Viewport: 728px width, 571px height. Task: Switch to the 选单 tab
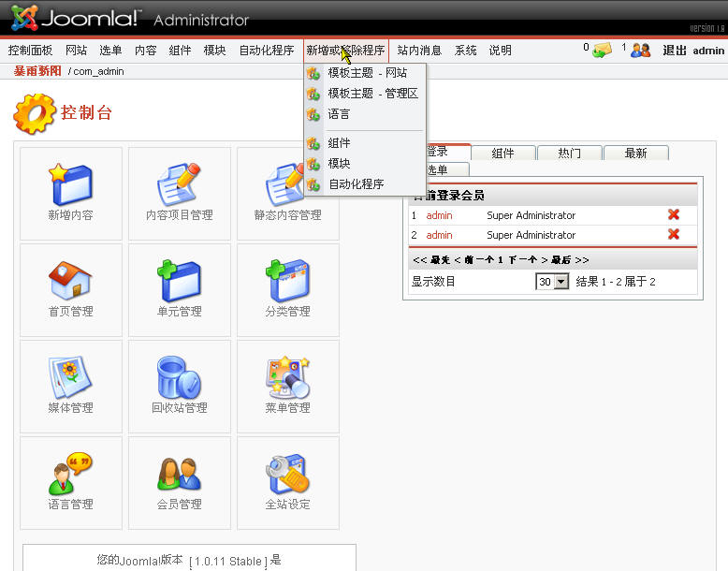[446, 169]
